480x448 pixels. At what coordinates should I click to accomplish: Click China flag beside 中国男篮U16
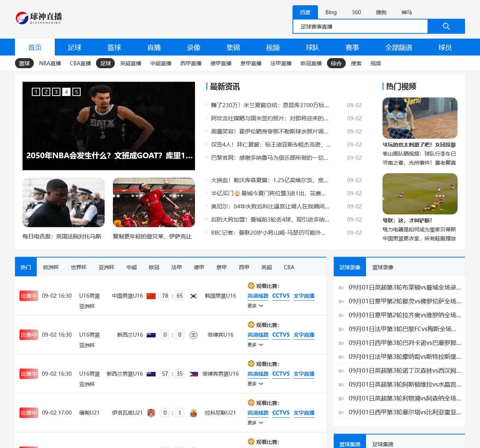(x=151, y=296)
